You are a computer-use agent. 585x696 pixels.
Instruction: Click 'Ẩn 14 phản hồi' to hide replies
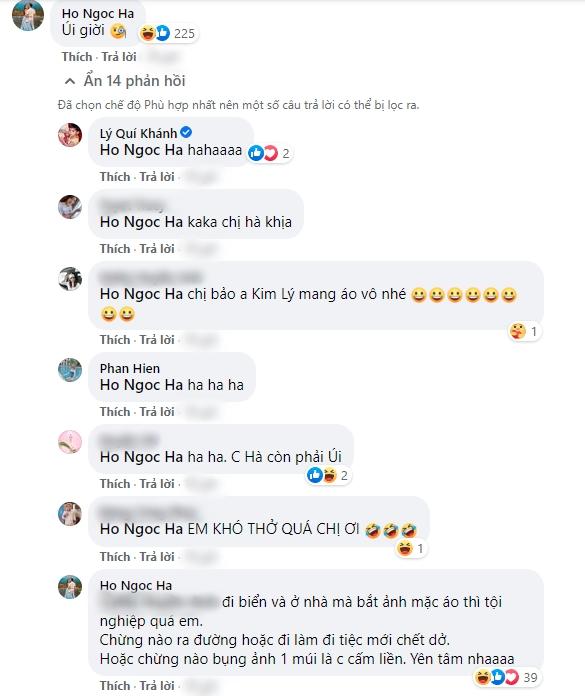pyautogui.click(x=134, y=81)
